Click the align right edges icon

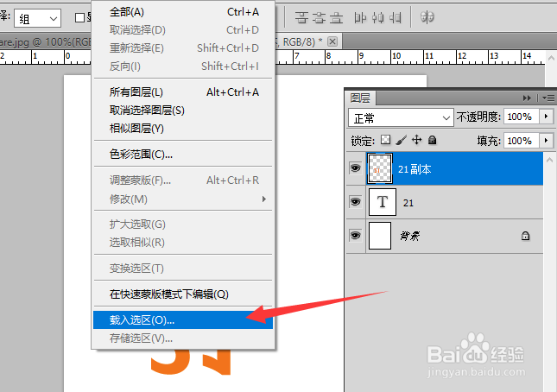click(x=395, y=17)
